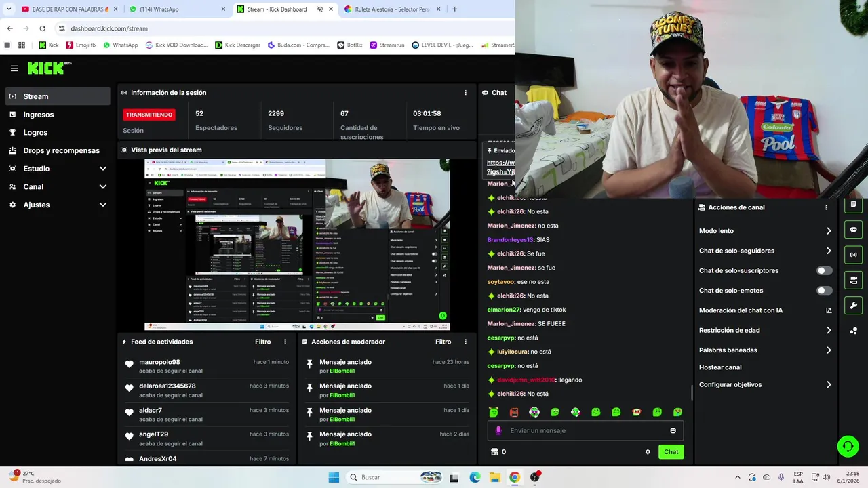Click the chat bubble widget icon

point(853,230)
